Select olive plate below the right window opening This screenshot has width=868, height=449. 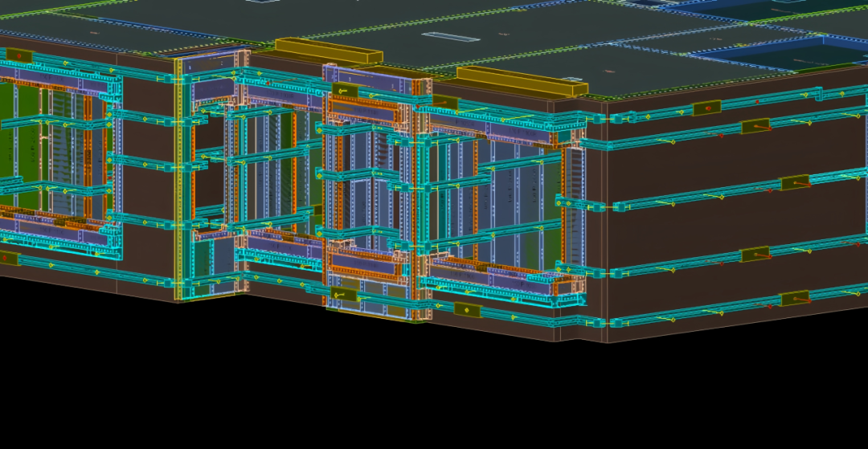(467, 309)
